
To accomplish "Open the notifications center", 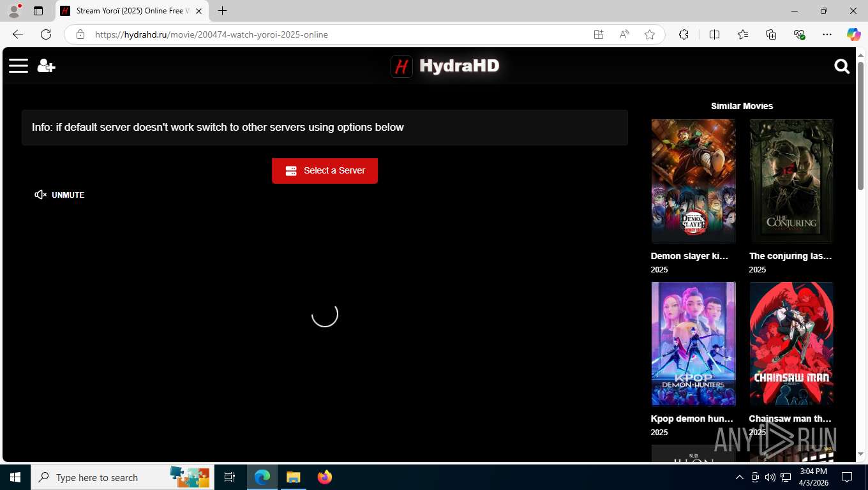I will coord(847,477).
